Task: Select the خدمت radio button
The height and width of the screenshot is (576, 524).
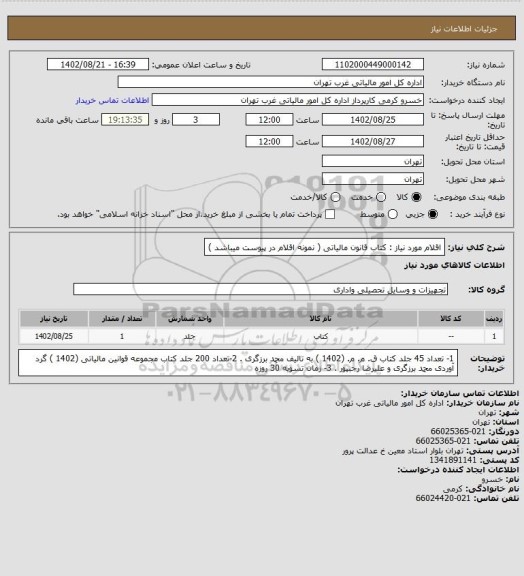Action: pyautogui.click(x=381, y=197)
